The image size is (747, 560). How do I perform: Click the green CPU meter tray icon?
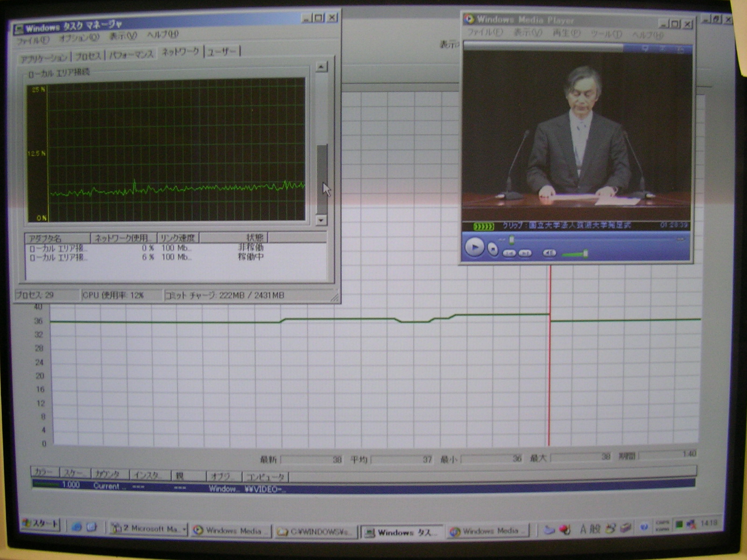point(679,525)
